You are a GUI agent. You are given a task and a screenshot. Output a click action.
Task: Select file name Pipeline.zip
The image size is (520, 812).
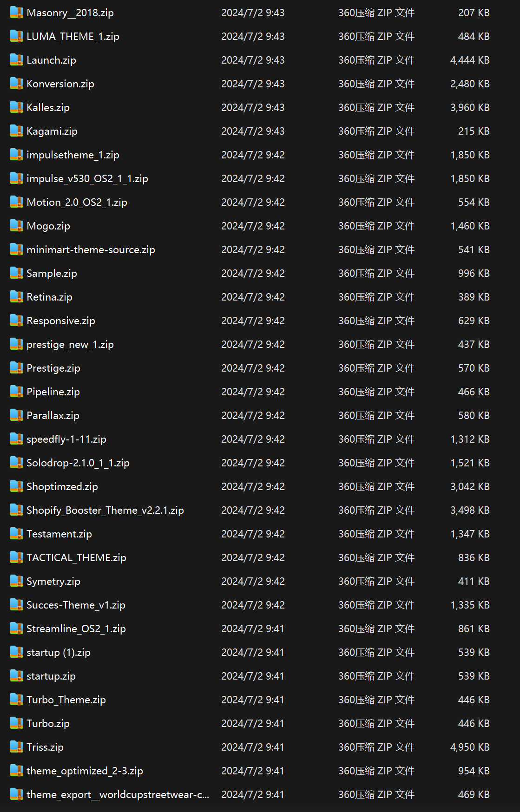click(53, 392)
